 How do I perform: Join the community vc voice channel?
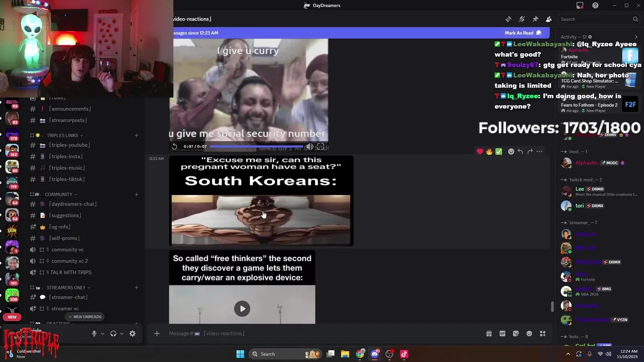coord(67,249)
